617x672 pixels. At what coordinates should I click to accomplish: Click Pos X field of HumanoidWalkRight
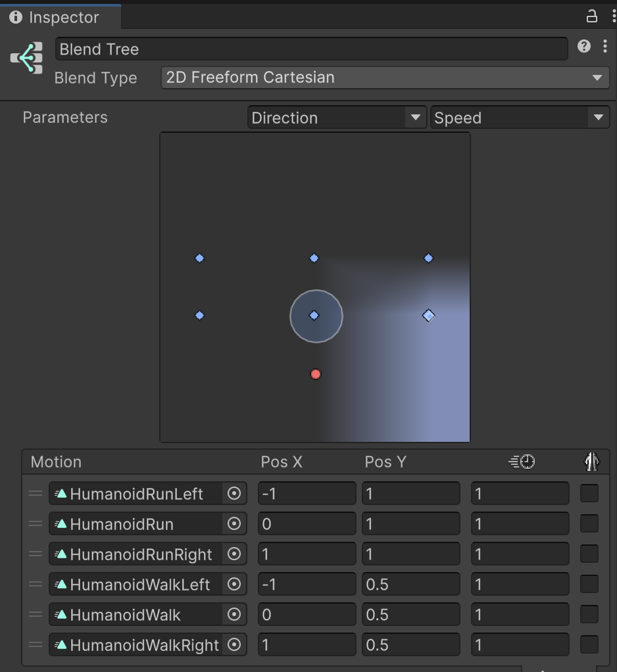(307, 644)
